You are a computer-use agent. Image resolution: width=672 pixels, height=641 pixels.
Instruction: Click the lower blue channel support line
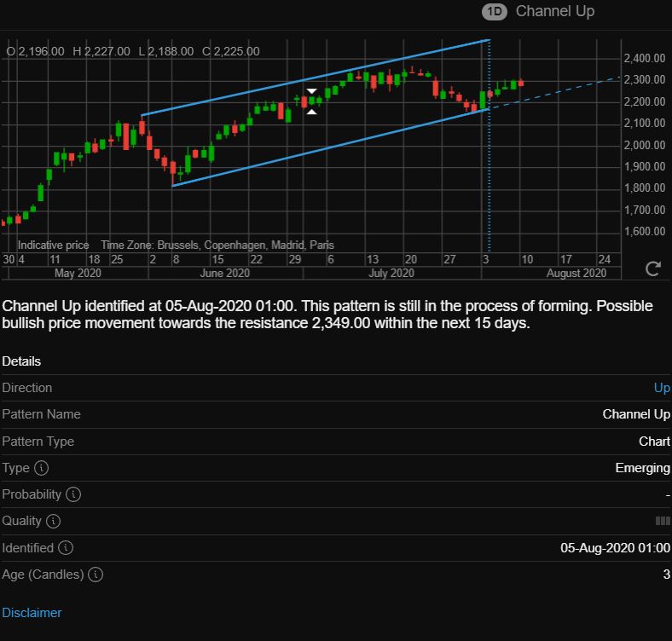[x=330, y=147]
